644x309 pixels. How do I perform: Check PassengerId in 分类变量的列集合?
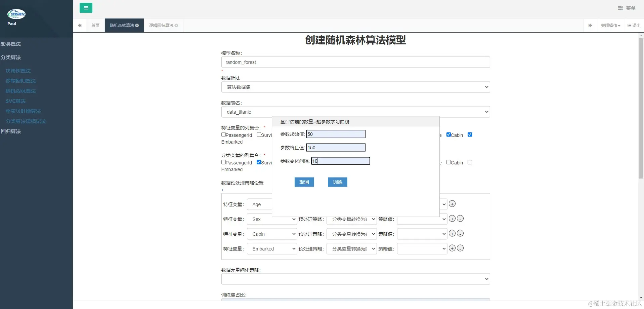tap(223, 162)
